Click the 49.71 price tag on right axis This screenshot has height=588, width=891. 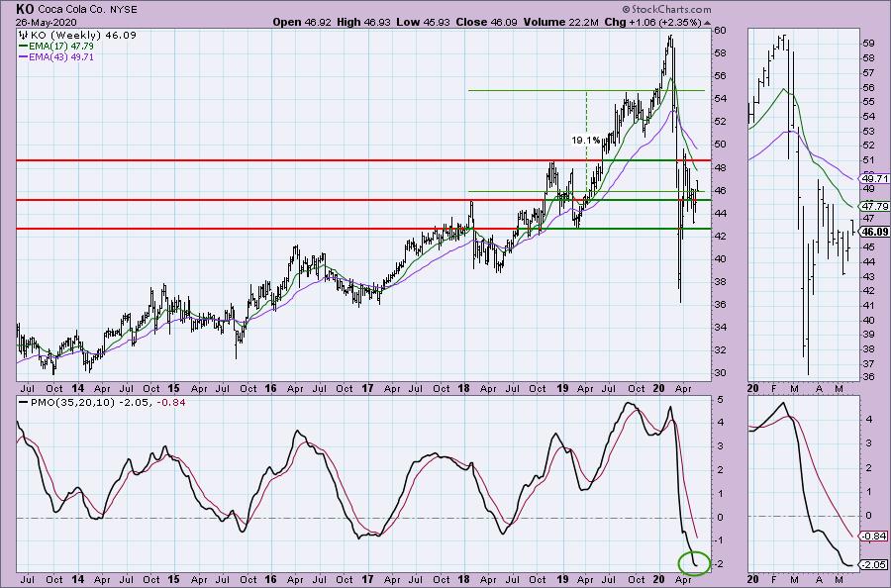coord(875,178)
